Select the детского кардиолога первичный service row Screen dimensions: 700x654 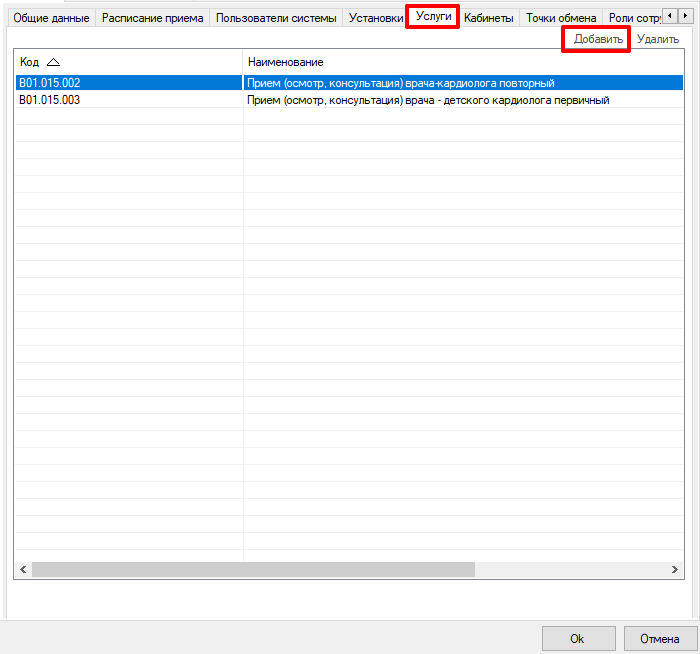427,100
